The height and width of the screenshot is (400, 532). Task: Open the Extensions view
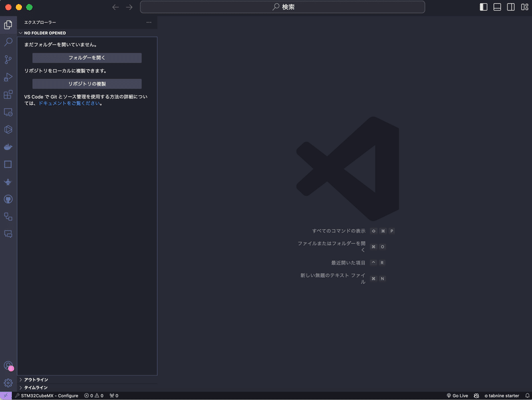click(x=8, y=94)
